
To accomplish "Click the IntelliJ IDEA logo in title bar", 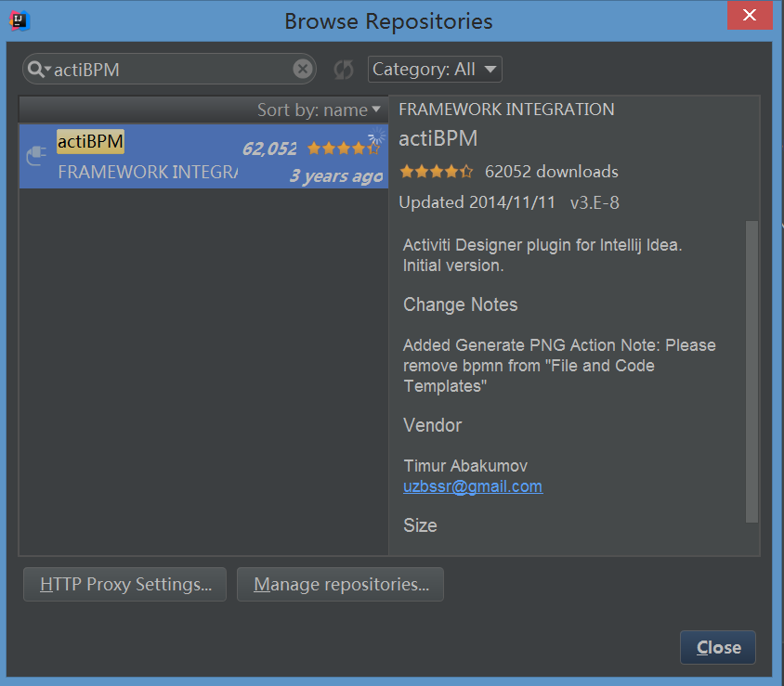I will 20,21.
